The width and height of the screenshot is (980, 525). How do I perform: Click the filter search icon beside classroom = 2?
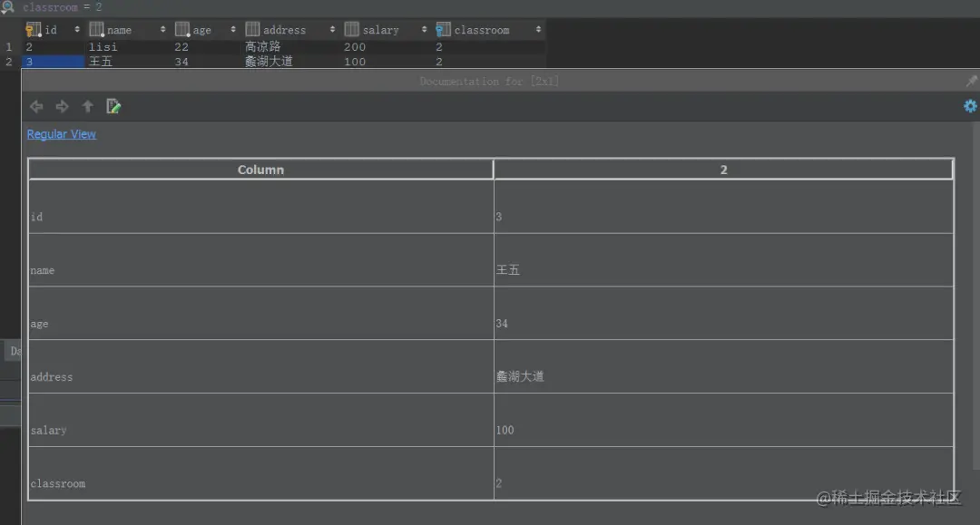7,7
